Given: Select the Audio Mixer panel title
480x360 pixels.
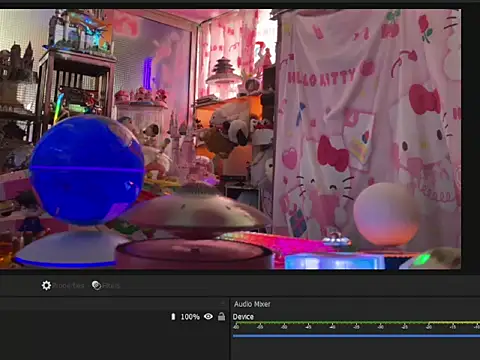Looking at the screenshot, I should pos(252,304).
